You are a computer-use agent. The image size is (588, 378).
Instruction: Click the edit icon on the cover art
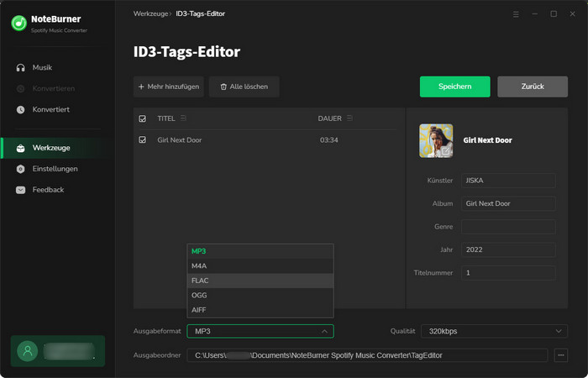[x=446, y=151]
